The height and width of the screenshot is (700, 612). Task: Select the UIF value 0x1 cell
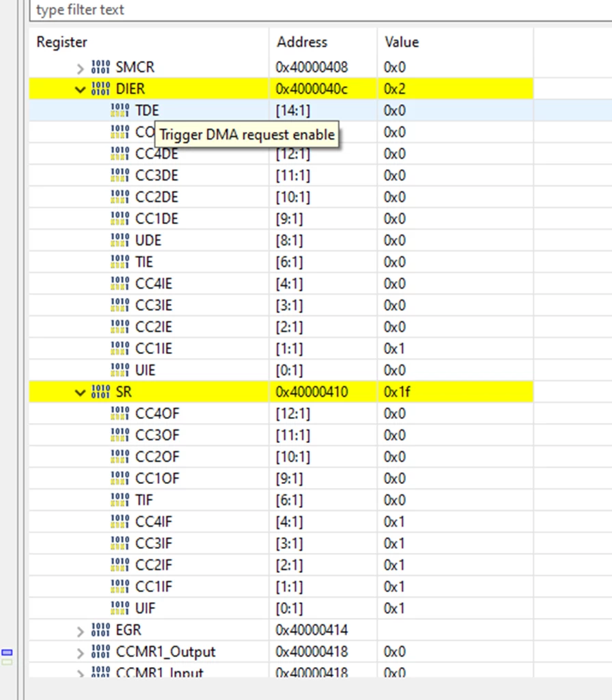click(x=455, y=608)
